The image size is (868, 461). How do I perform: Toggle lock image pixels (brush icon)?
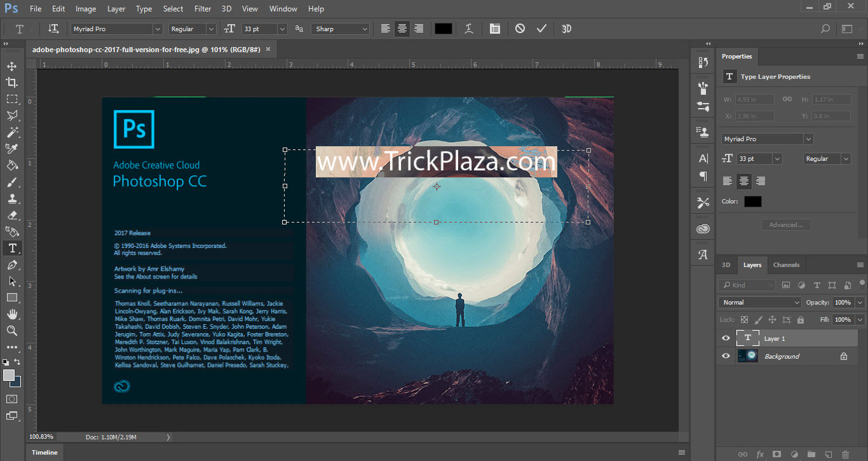click(x=758, y=320)
